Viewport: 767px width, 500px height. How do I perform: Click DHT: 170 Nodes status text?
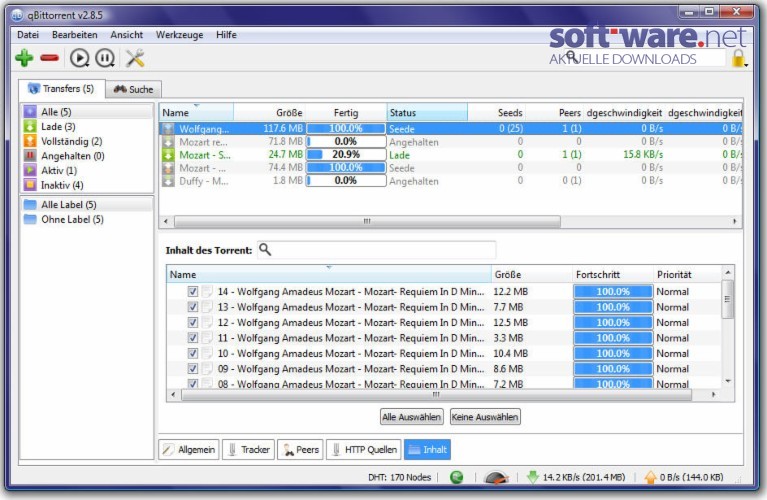click(x=400, y=477)
